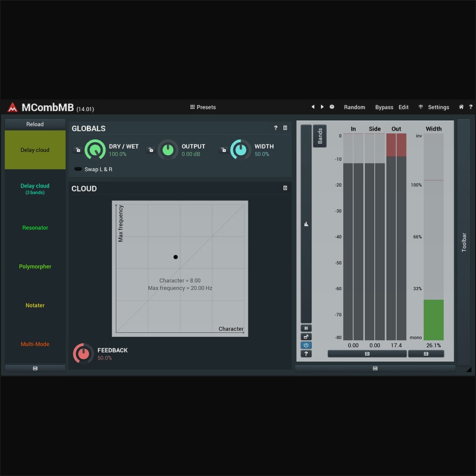Screen dimensions: 476x476
Task: Click the window resize corner grip
Action: click(469, 369)
